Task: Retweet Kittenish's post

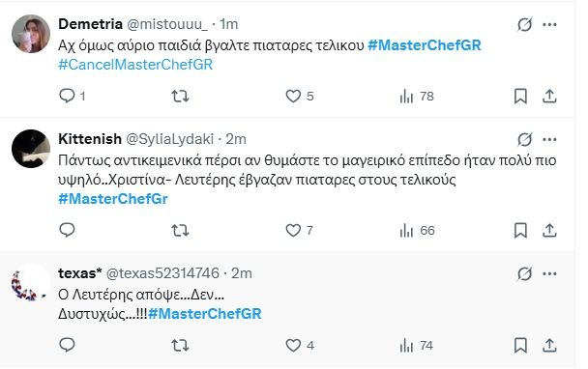Action: pos(180,230)
